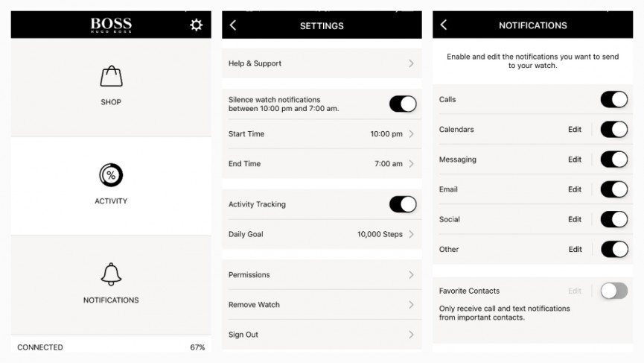The height and width of the screenshot is (363, 644).
Task: Open settings via the gear icon
Action: click(196, 25)
